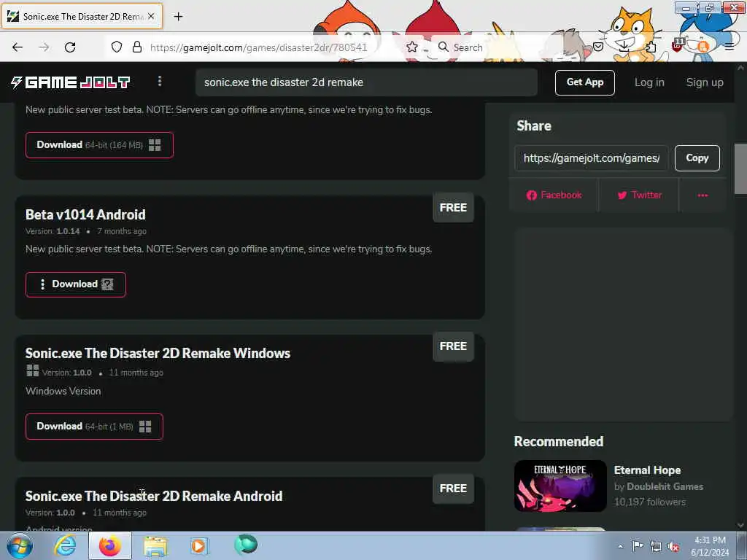The height and width of the screenshot is (560, 747).
Task: Click FREE badge on 2D Remake Android
Action: [x=453, y=489]
